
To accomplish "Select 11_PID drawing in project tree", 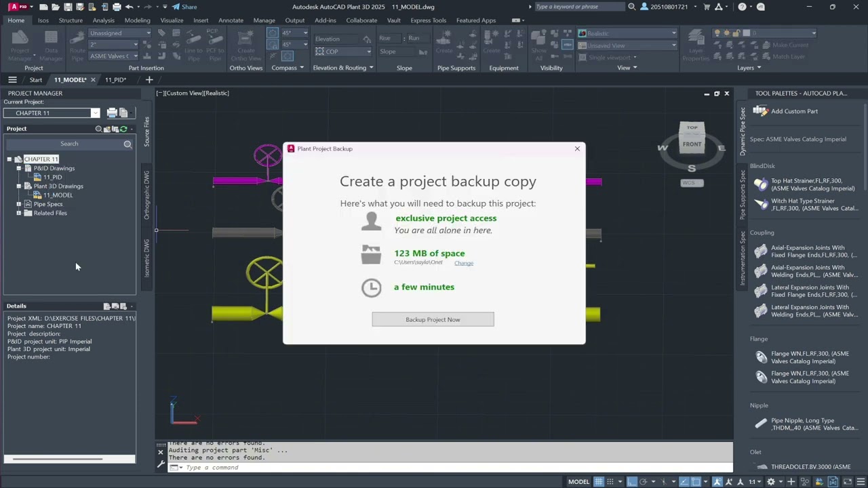I will click(x=52, y=177).
